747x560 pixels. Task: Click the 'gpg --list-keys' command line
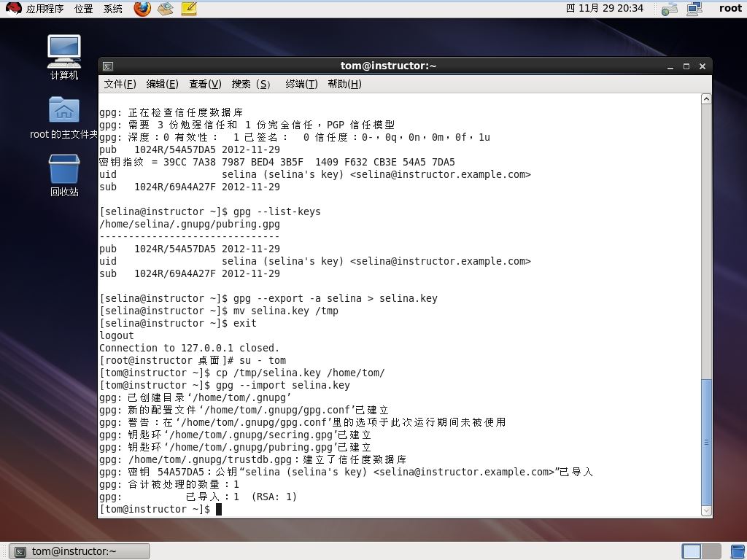pyautogui.click(x=209, y=211)
